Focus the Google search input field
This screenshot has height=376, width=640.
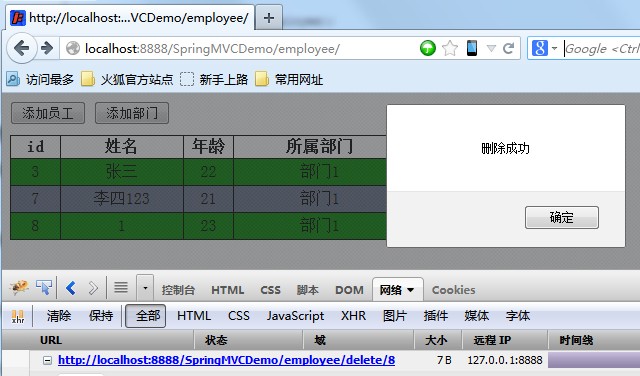(602, 49)
